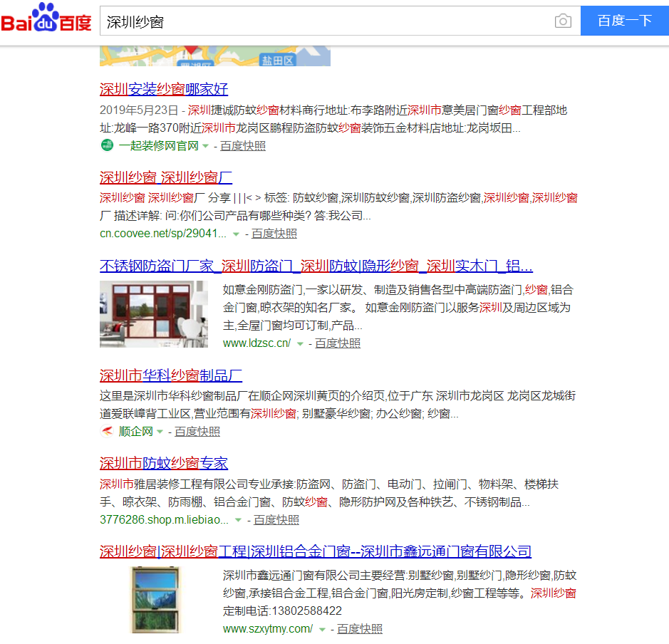
Task: Click the 顺企网 site icon
Action: [107, 431]
